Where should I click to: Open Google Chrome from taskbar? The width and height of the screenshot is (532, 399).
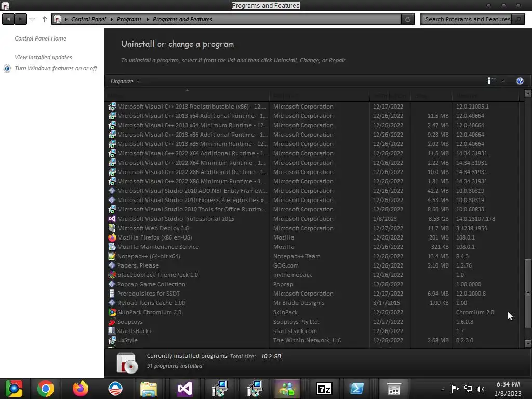pos(46,389)
